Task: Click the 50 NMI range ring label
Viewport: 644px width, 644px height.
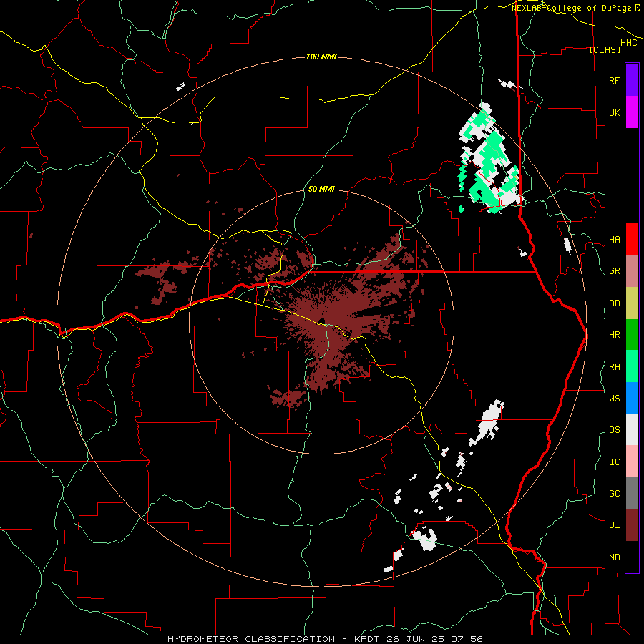Action: [321, 190]
